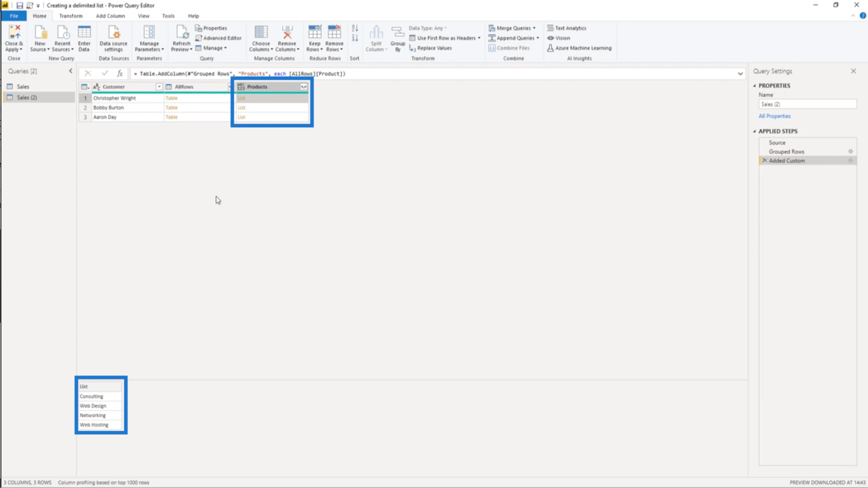Click List cell in Aaron Day row

pos(272,117)
